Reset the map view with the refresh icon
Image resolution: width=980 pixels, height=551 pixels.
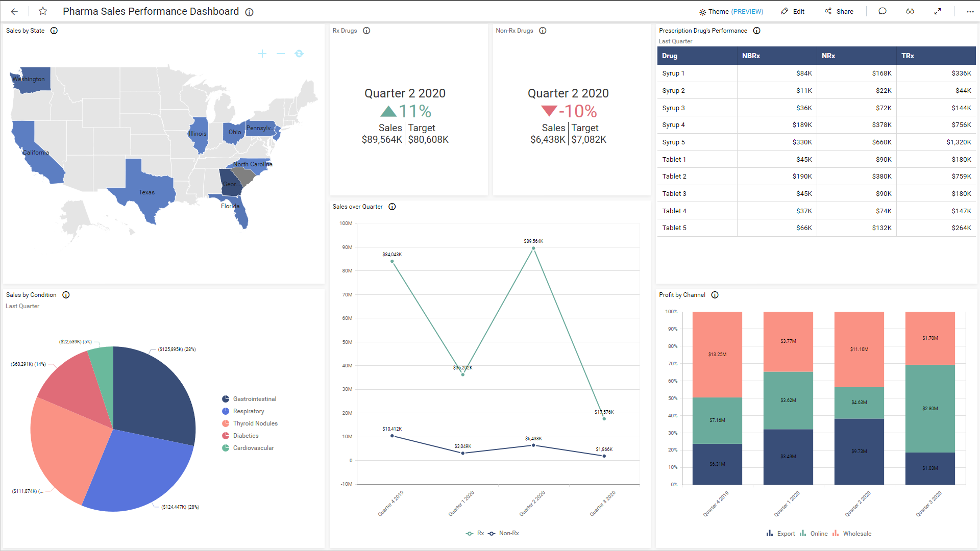pyautogui.click(x=299, y=53)
